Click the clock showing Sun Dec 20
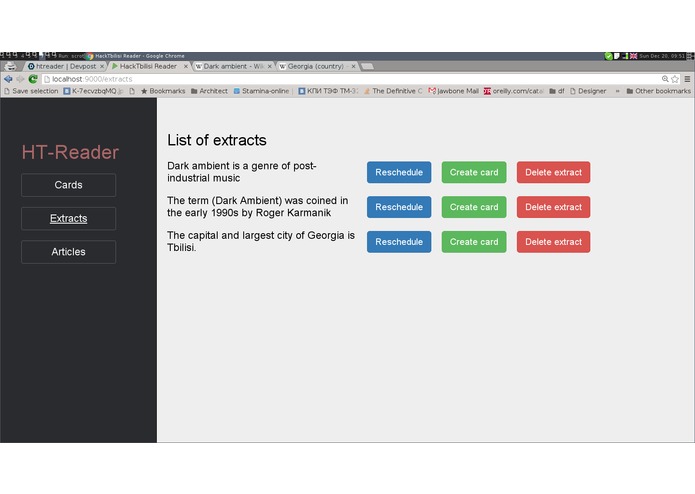This screenshot has width=695, height=494. (662, 56)
